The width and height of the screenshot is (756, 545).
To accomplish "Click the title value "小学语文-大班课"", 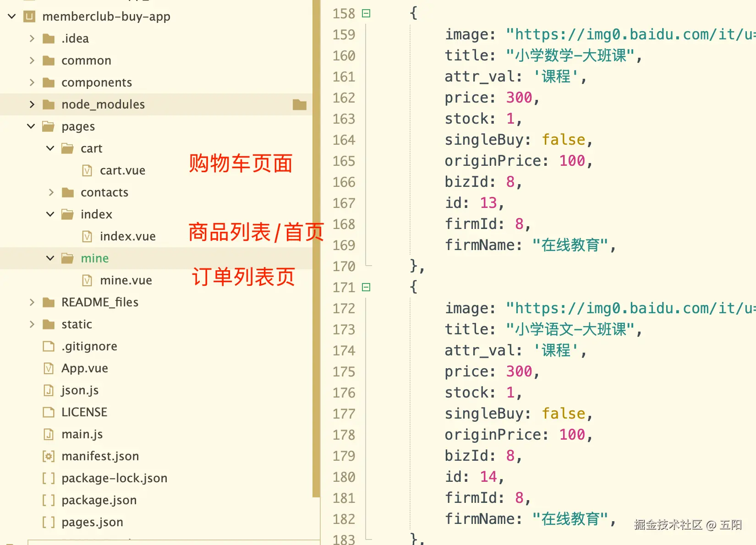I will coord(570,329).
